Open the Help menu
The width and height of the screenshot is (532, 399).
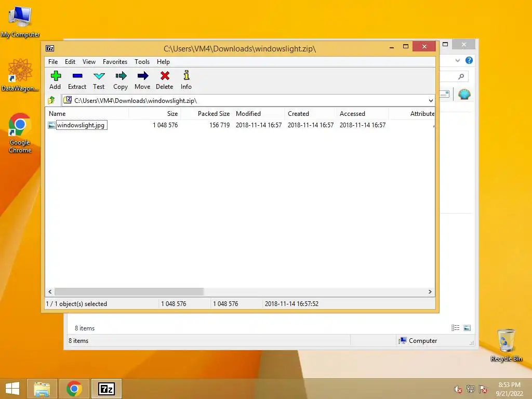163,62
